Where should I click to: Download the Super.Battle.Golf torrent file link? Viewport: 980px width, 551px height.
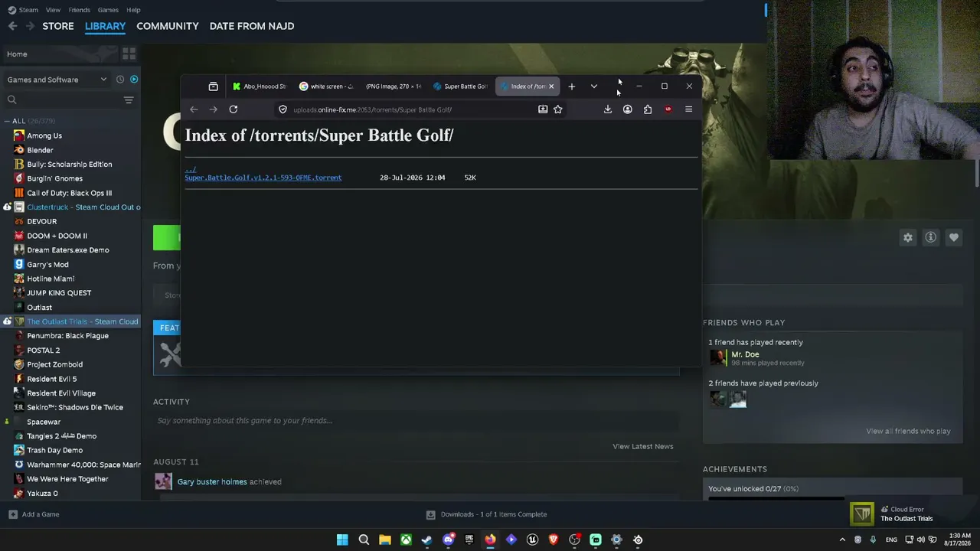pos(263,178)
